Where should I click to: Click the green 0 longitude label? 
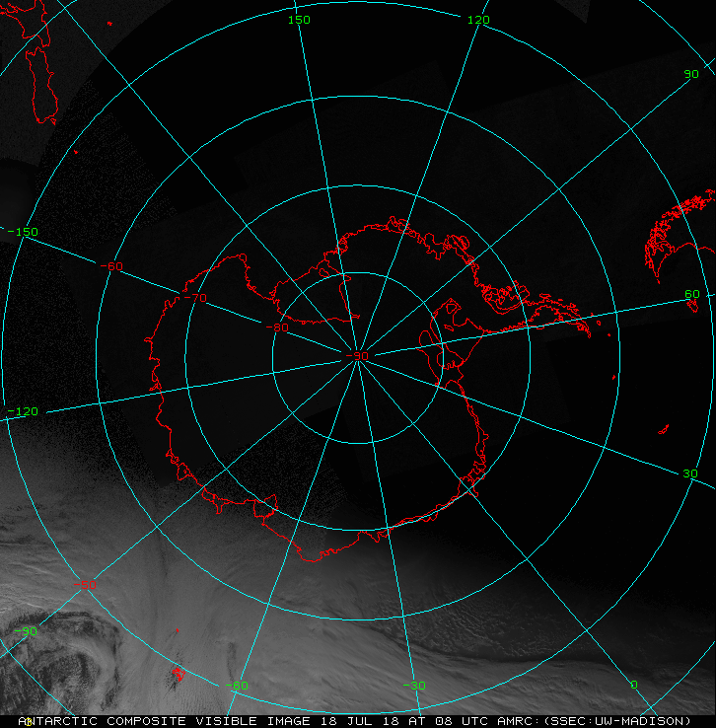[x=634, y=685]
